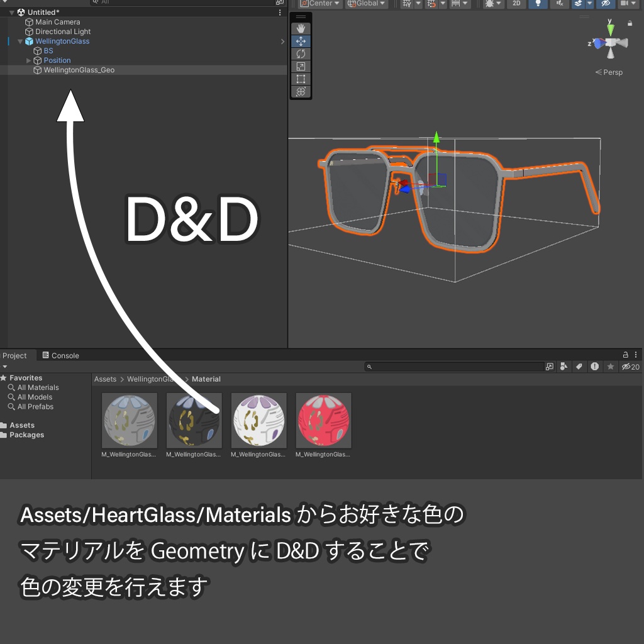Choose the Hand view tool
The width and height of the screenshot is (644, 644).
(301, 28)
